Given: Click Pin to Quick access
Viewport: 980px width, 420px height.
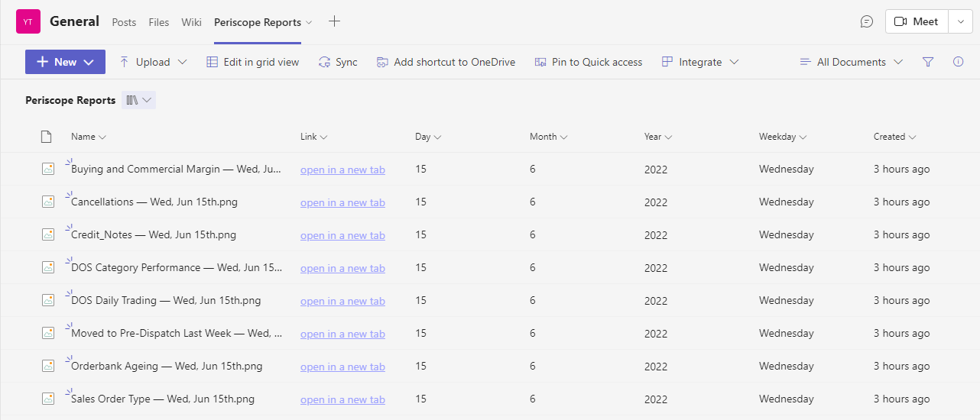Looking at the screenshot, I should pyautogui.click(x=589, y=62).
